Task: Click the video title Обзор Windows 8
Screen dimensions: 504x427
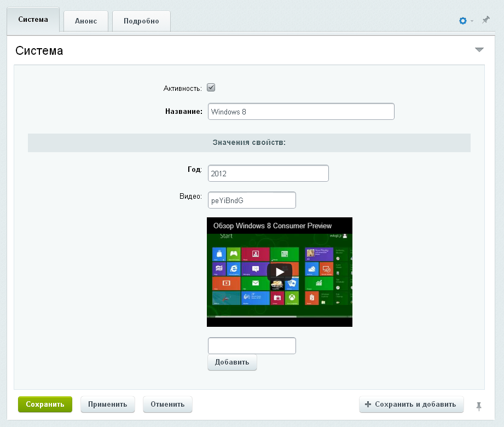Action: pyautogui.click(x=272, y=226)
